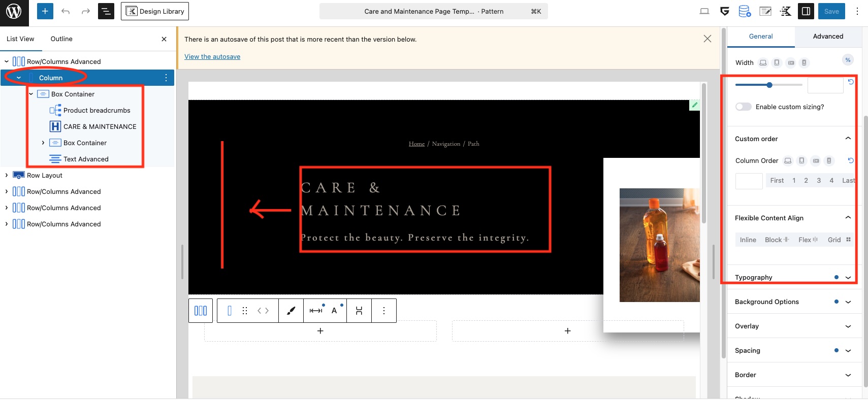Open the desktop preview view icon
This screenshot has width=868, height=400.
704,11
